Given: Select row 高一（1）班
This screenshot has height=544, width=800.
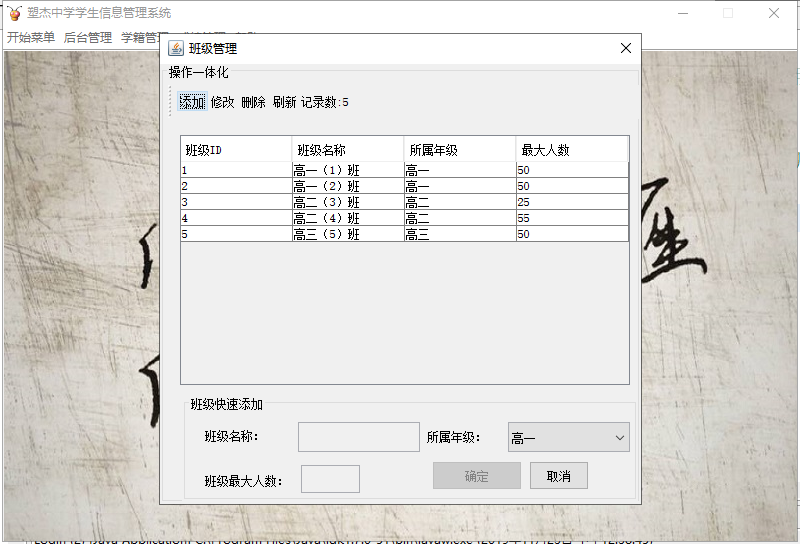Looking at the screenshot, I should 405,170.
